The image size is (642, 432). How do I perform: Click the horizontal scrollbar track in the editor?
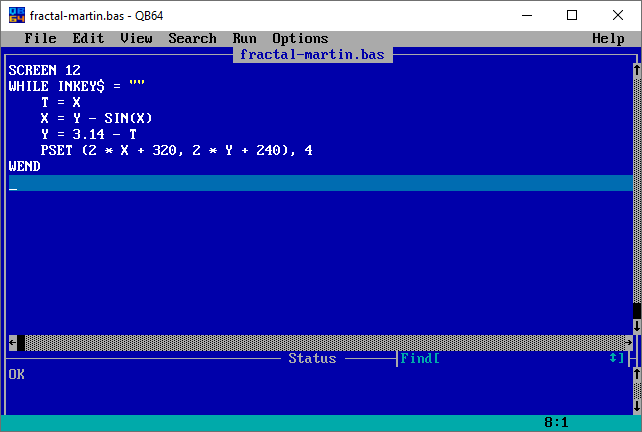point(320,342)
